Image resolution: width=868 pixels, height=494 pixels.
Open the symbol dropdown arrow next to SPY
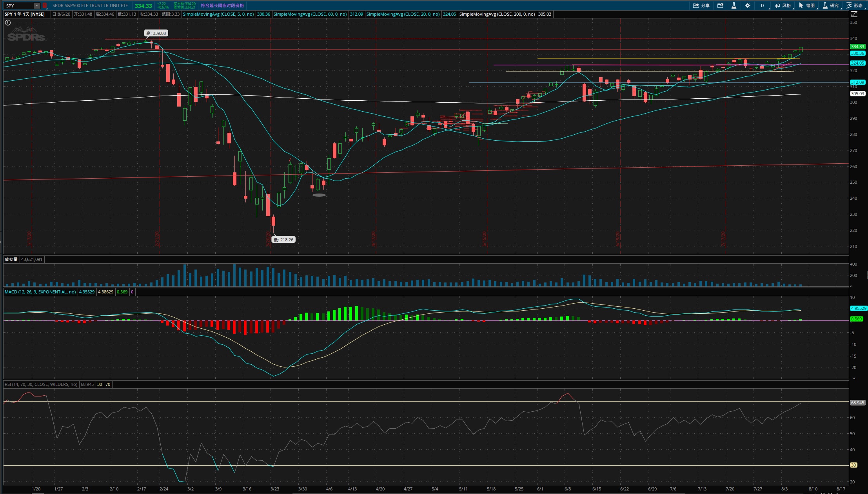(37, 5)
